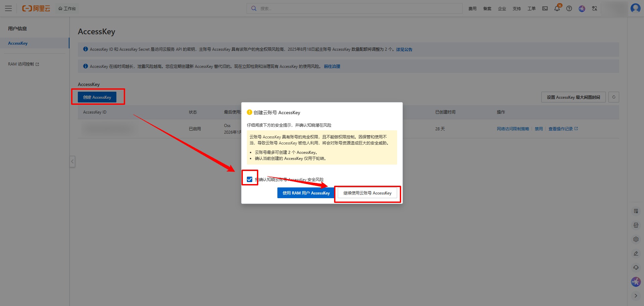This screenshot has width=644, height=306.
Task: Click the 已启用 status cell
Action: (195, 129)
